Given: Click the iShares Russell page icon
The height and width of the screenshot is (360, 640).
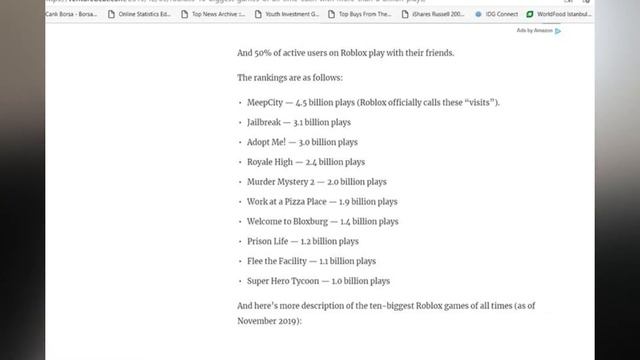Looking at the screenshot, I should click(405, 14).
